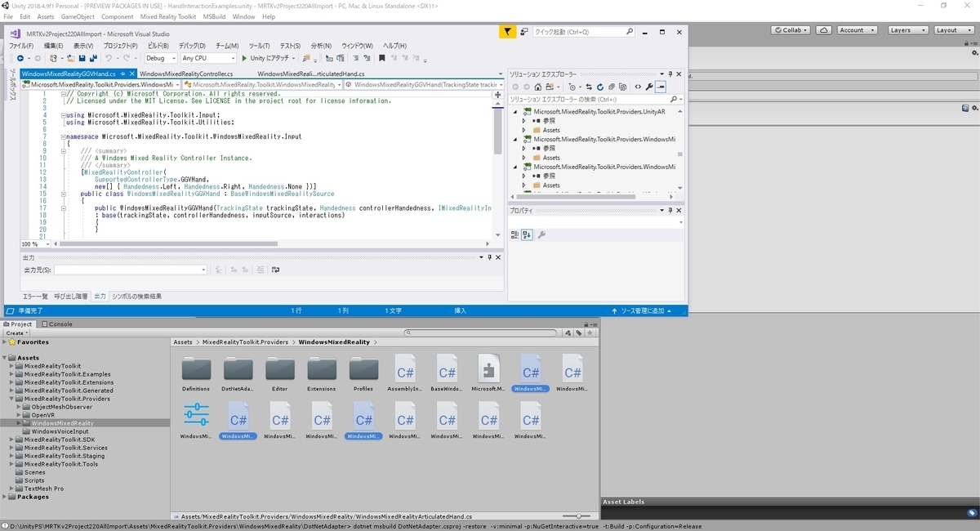
Task: Click the Solution Explorer refresh icon
Action: [599, 87]
